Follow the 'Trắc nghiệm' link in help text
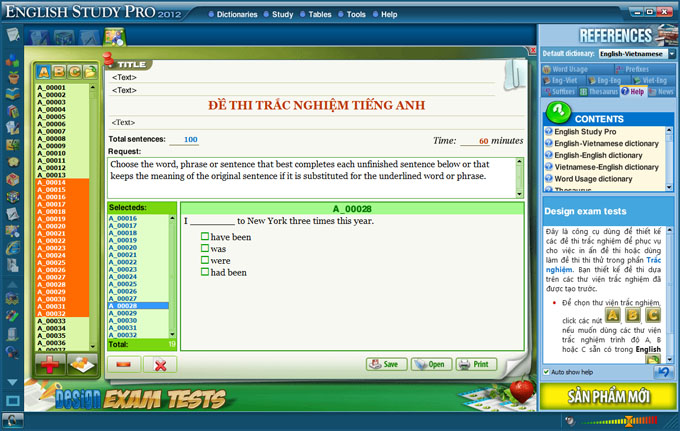 tap(654, 260)
